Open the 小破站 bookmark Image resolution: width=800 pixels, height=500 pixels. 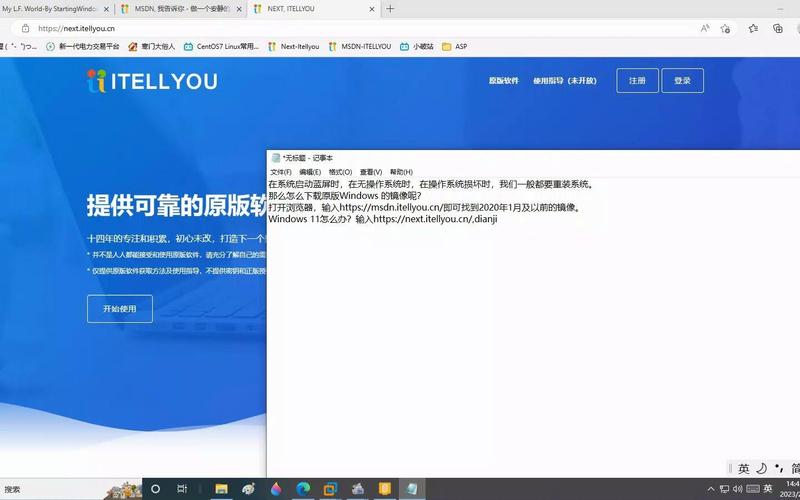click(x=417, y=46)
